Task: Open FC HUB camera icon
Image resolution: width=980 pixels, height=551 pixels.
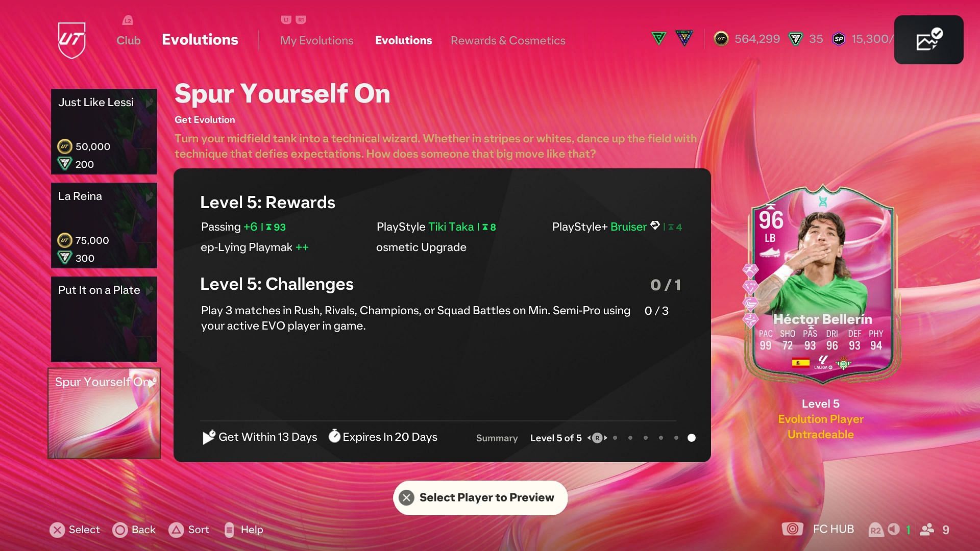Action: (792, 529)
